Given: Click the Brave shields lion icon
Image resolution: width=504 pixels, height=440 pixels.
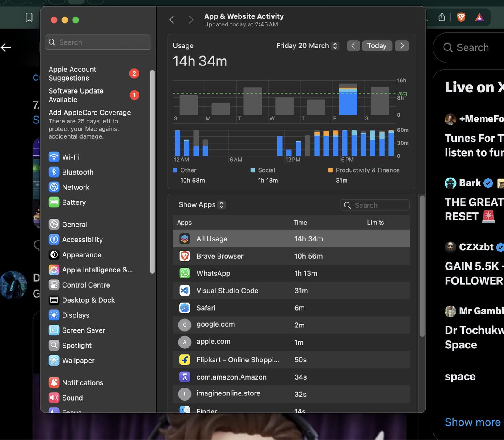Looking at the screenshot, I should click(x=461, y=17).
